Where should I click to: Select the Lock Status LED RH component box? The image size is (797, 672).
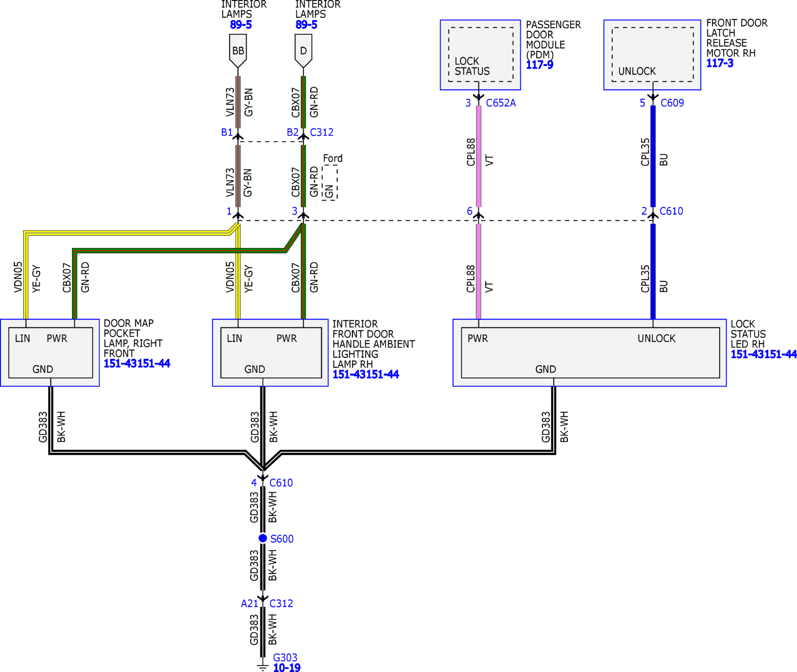point(589,353)
